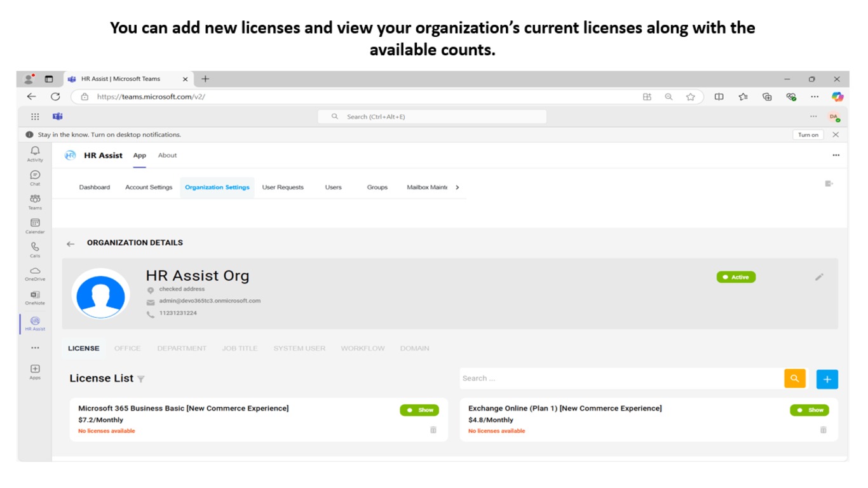Delete the Exchange Online Plan 1 license
The image size is (868, 488).
tap(823, 430)
